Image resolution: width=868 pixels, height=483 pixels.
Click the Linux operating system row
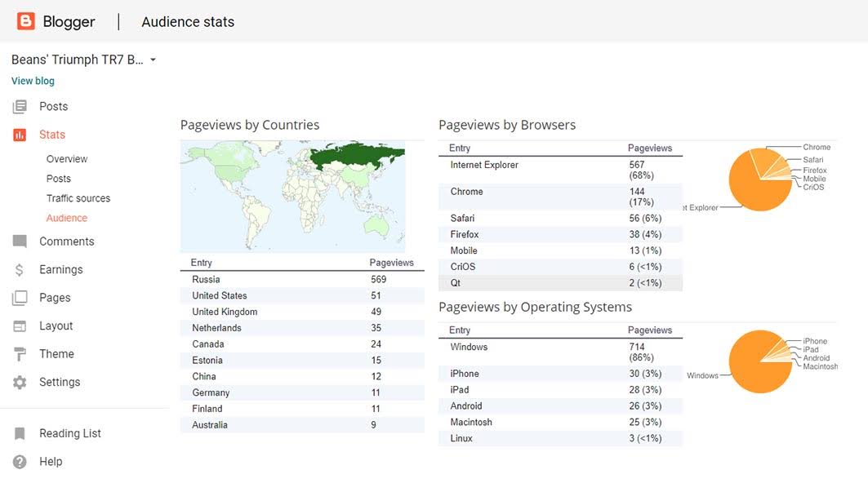(x=560, y=438)
